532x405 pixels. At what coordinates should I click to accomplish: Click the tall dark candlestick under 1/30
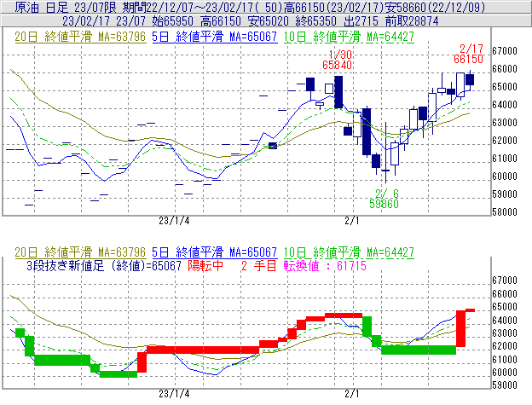click(x=338, y=92)
